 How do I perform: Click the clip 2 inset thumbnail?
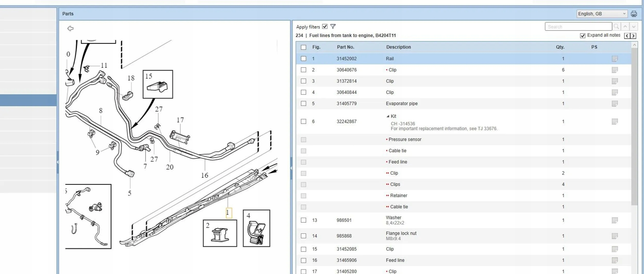coord(220,233)
